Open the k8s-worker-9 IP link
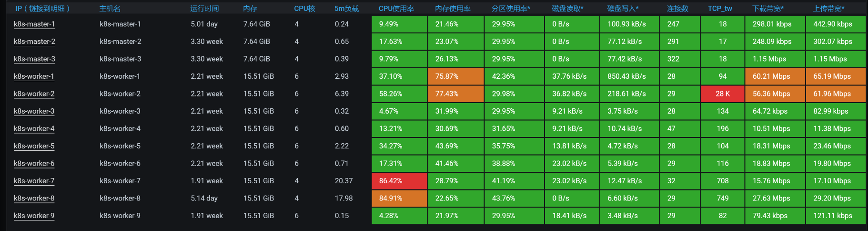 [x=34, y=216]
